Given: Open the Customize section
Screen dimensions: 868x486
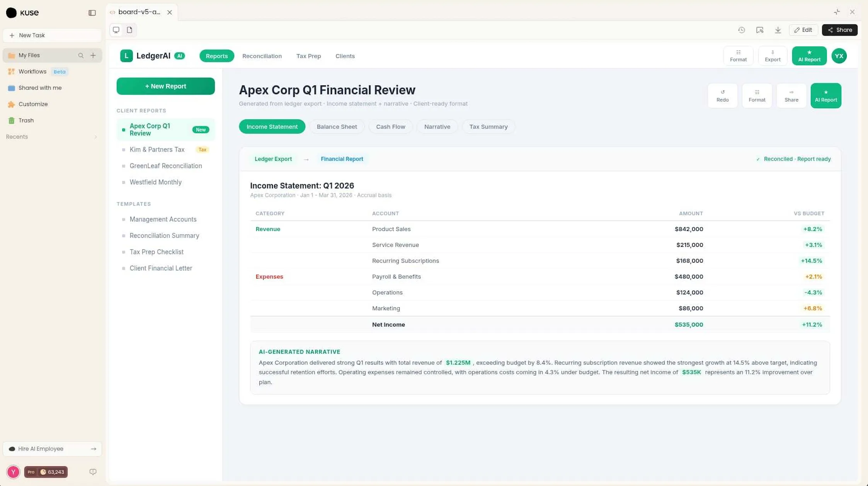Looking at the screenshot, I should click(x=52, y=104).
